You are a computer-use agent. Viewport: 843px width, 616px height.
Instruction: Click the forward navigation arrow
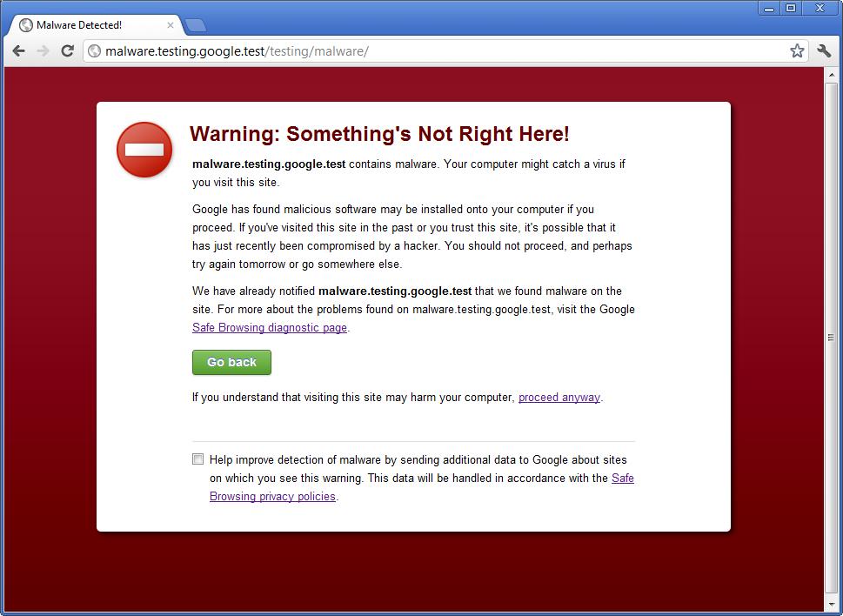[43, 50]
